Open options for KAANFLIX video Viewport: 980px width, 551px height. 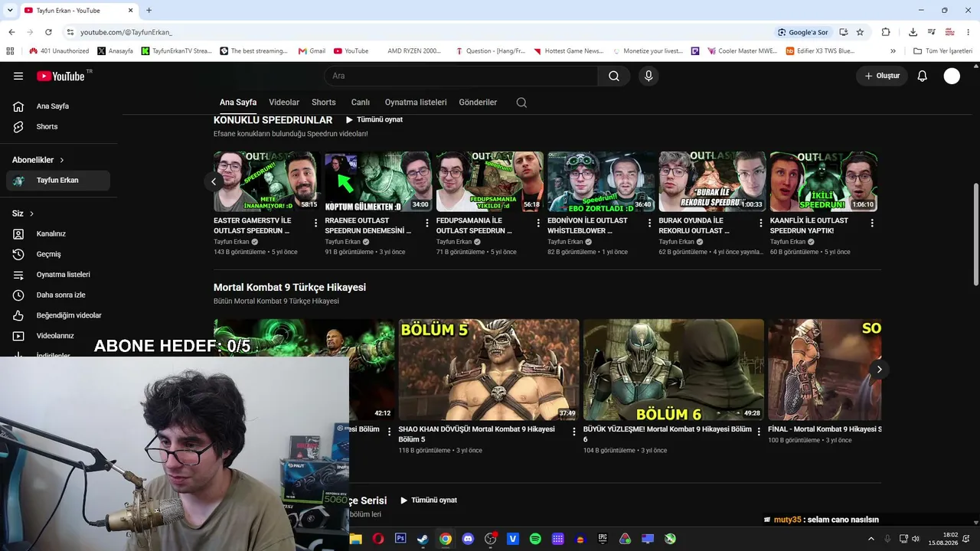click(x=872, y=223)
